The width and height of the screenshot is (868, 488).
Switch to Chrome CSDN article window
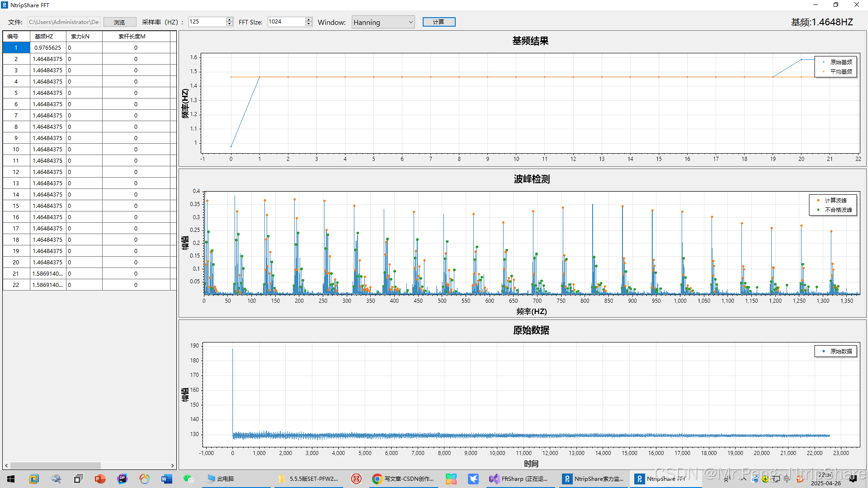tap(403, 479)
